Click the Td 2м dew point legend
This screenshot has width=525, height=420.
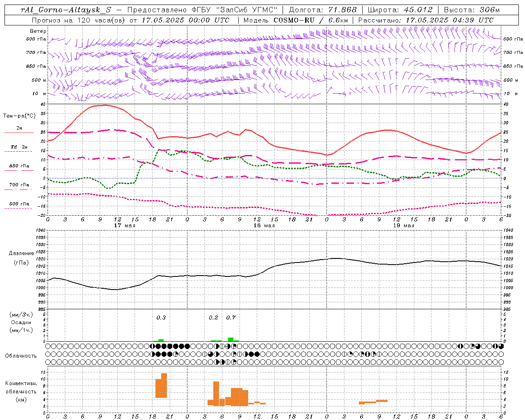tap(19, 147)
